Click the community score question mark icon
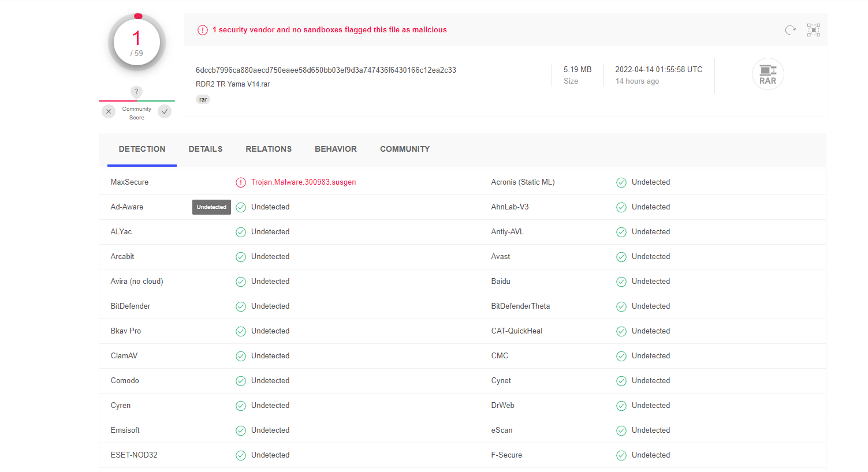Image resolution: width=868 pixels, height=472 pixels. click(x=136, y=92)
